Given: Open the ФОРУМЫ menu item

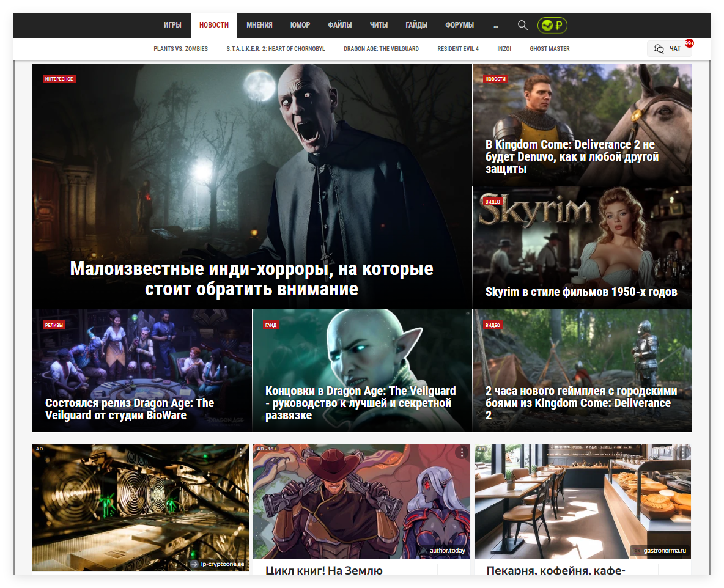Looking at the screenshot, I should (459, 25).
